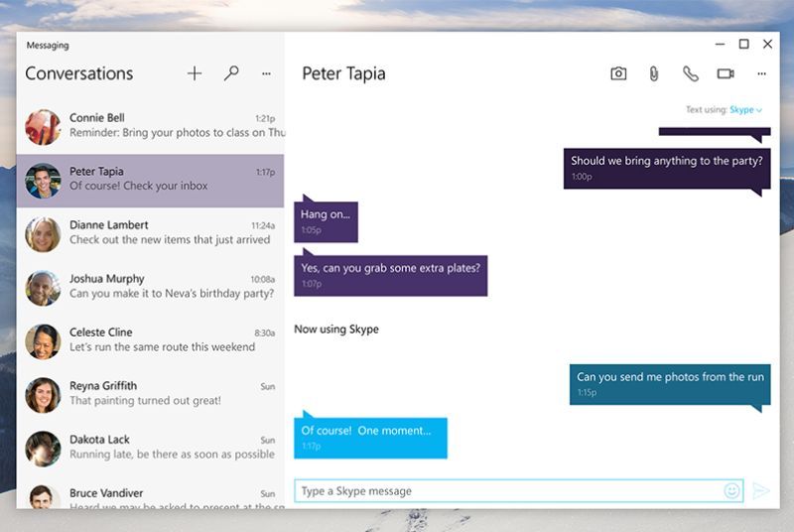The width and height of the screenshot is (794, 532).
Task: Expand the Text using Skype dropdown
Action: click(x=745, y=110)
